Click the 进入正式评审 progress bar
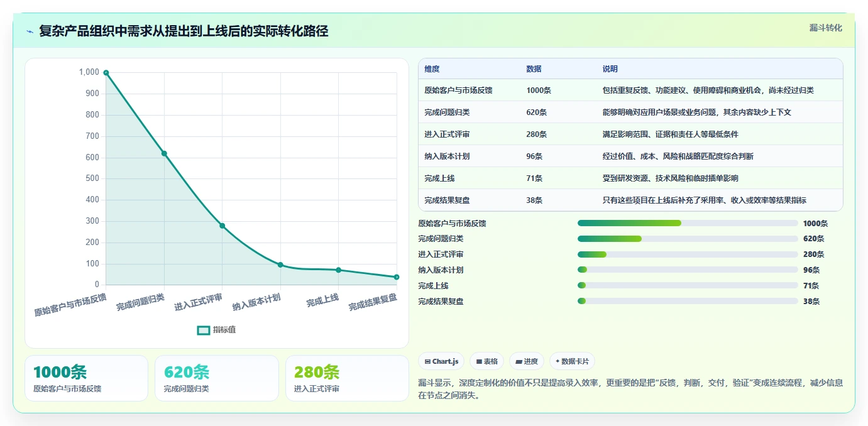Screen dimensions: 868x426 click(688, 254)
